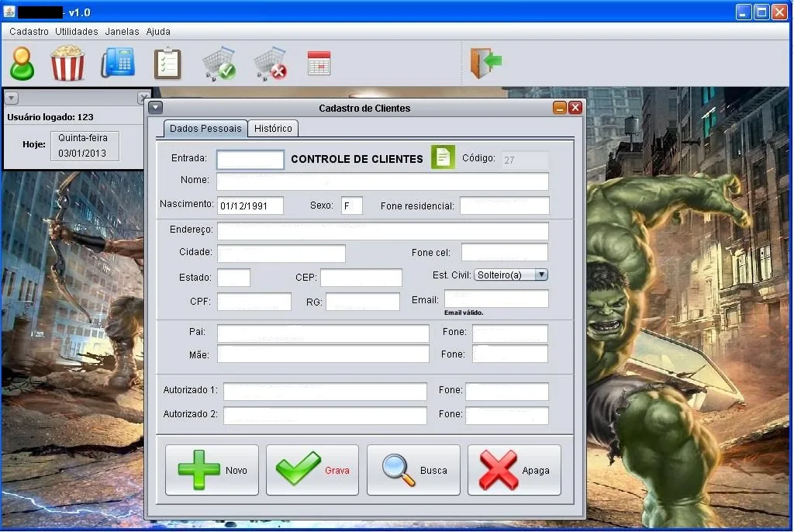Click the Endereço input field
Screen dimensions: 794x532
click(383, 231)
